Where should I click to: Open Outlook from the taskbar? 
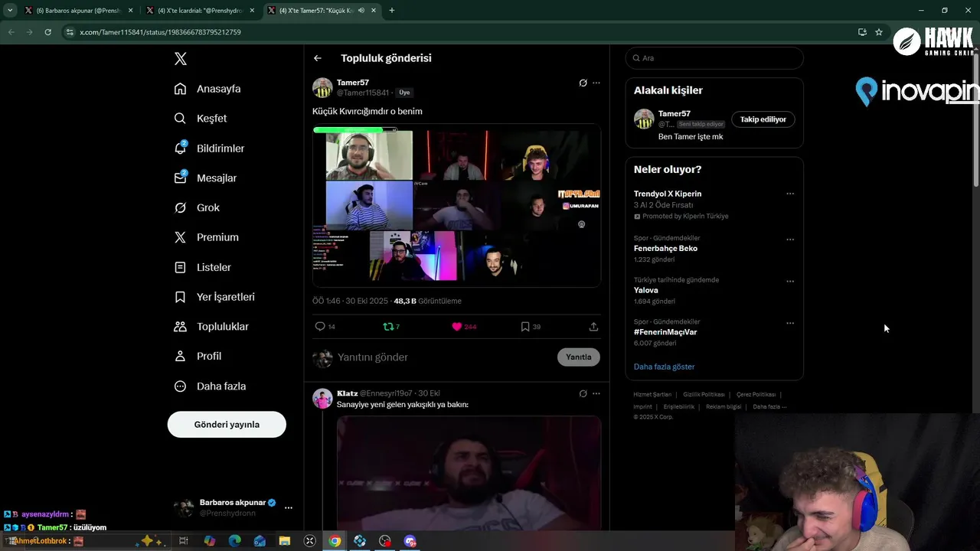[x=260, y=541]
